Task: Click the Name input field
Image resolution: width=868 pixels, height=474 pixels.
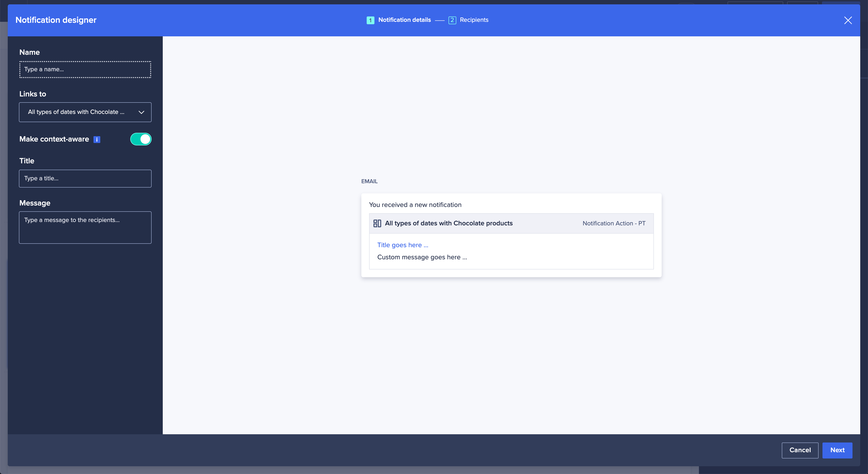Action: [x=85, y=70]
